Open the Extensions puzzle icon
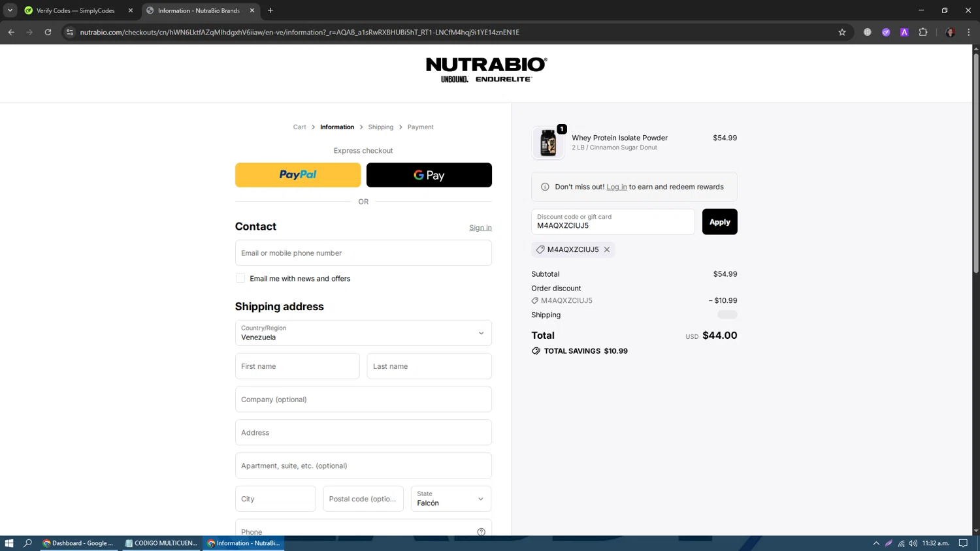 pyautogui.click(x=923, y=32)
